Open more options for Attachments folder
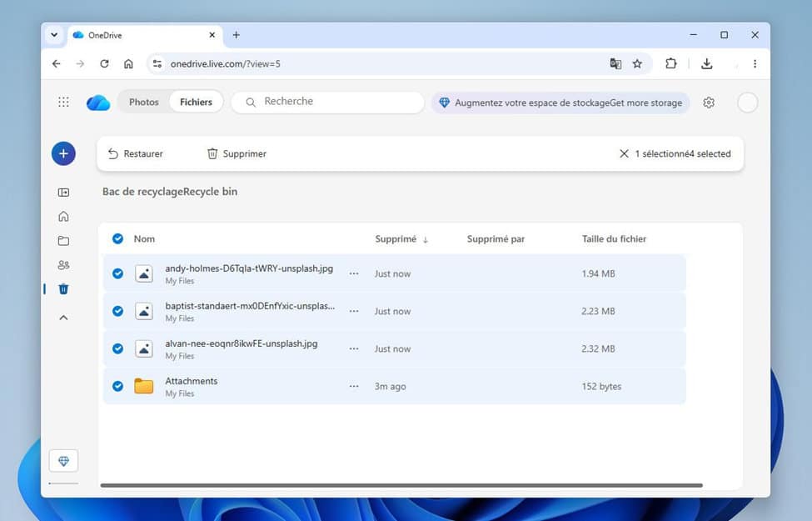This screenshot has height=521, width=812. (354, 386)
